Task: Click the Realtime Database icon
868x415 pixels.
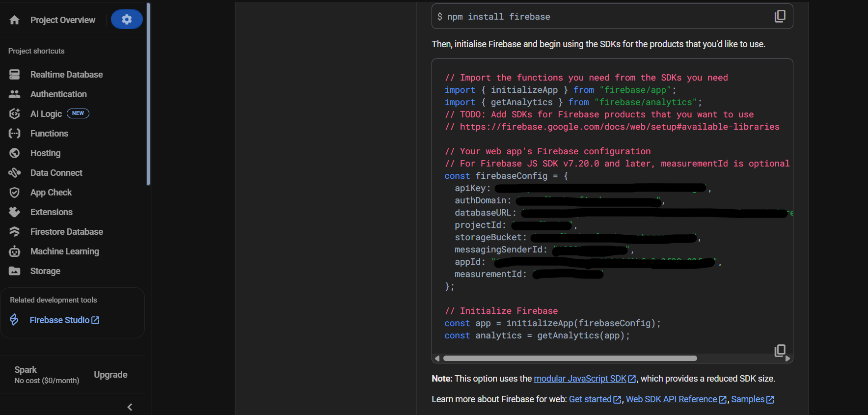Action: pos(15,75)
